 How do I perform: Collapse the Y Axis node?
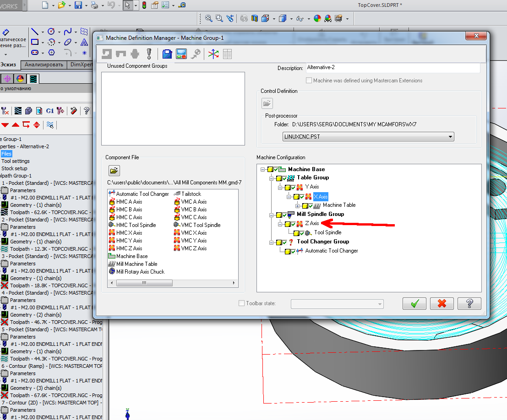(280, 188)
